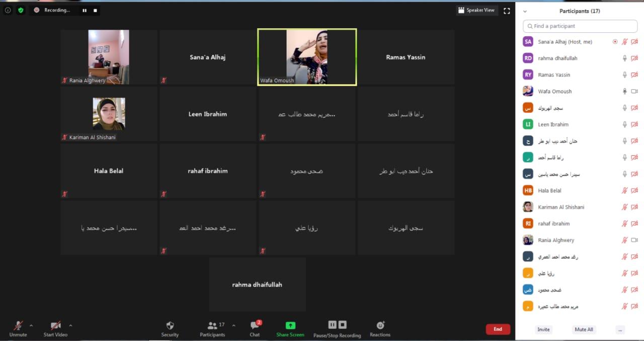Open the Reactions emoji icon

(380, 326)
